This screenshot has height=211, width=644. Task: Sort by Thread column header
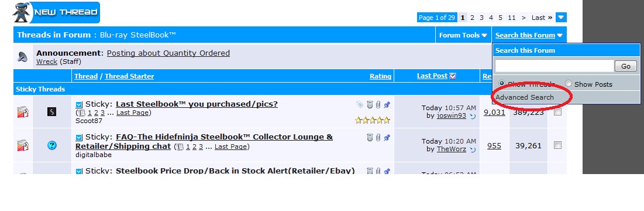(86, 76)
